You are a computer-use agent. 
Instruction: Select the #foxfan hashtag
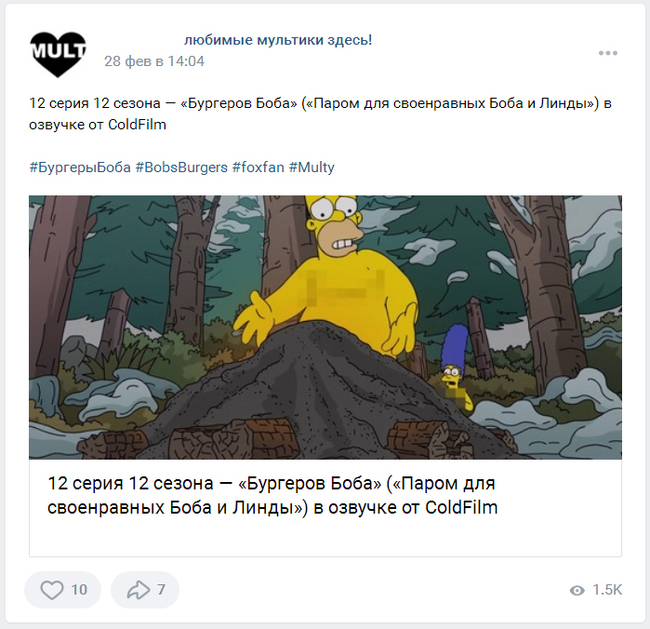click(x=258, y=168)
